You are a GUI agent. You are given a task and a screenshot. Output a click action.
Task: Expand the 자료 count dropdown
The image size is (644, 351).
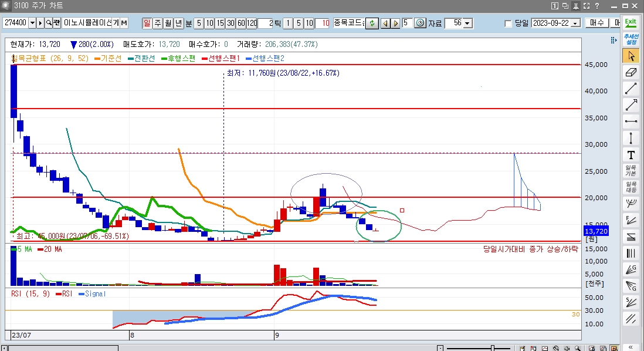click(x=467, y=23)
